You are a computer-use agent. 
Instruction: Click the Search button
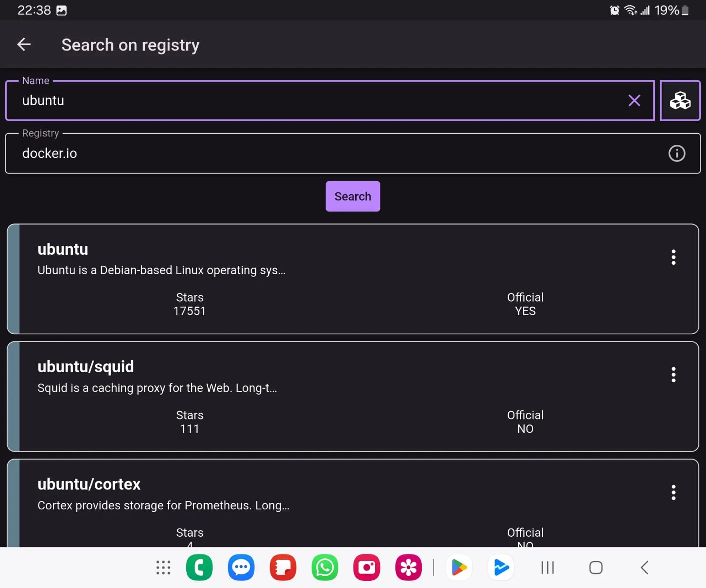tap(353, 196)
